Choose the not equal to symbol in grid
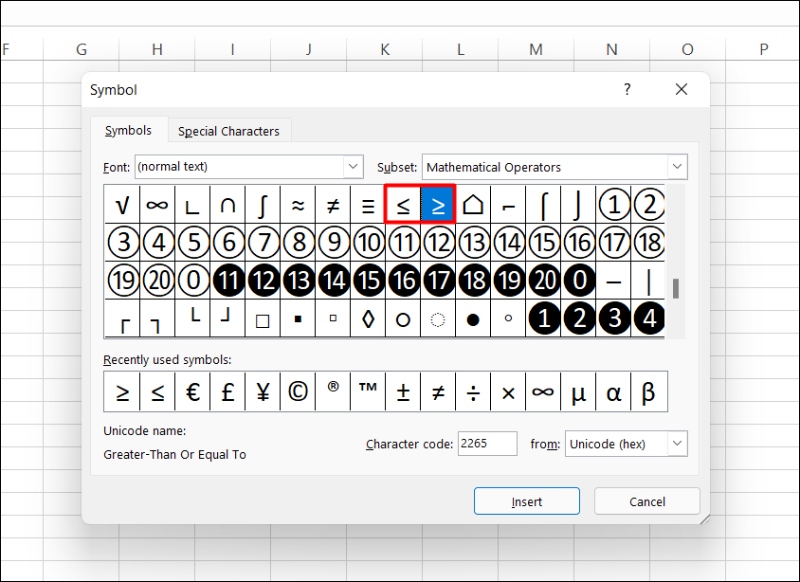 [332, 204]
